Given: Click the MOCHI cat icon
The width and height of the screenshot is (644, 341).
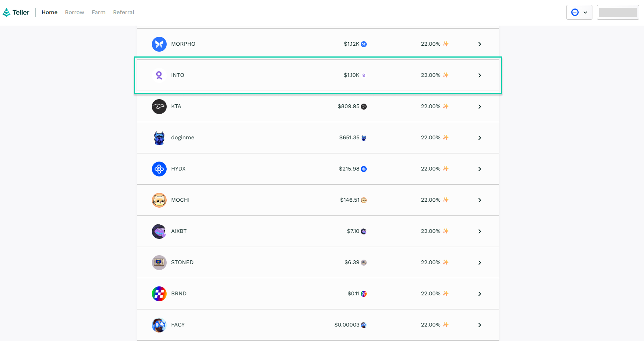Looking at the screenshot, I should point(159,200).
